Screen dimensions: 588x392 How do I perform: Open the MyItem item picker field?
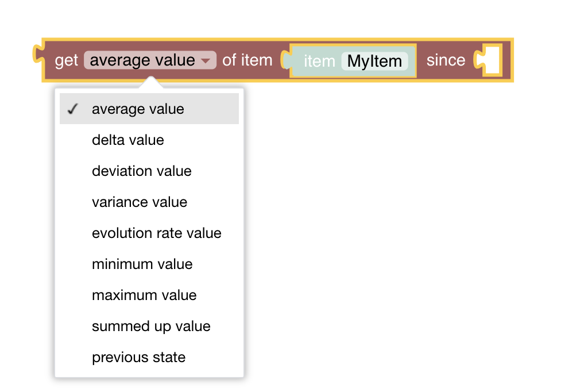pyautogui.click(x=374, y=61)
